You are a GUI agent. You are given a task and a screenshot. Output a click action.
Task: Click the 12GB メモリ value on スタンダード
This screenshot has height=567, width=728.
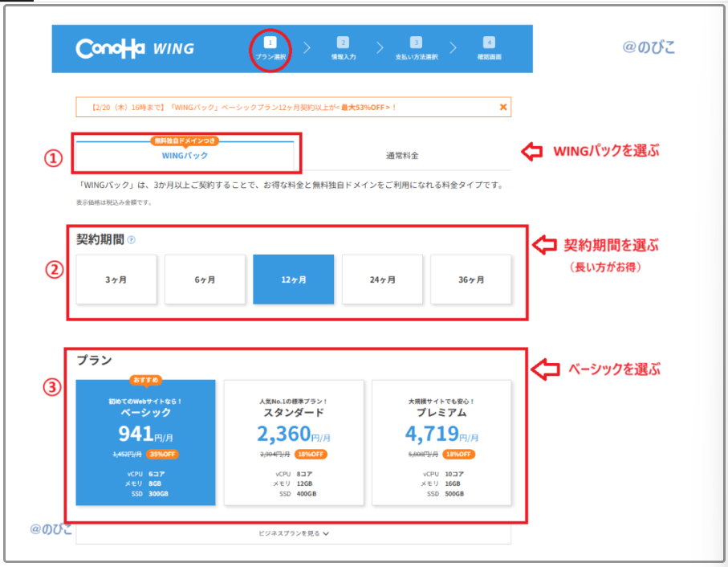(304, 483)
